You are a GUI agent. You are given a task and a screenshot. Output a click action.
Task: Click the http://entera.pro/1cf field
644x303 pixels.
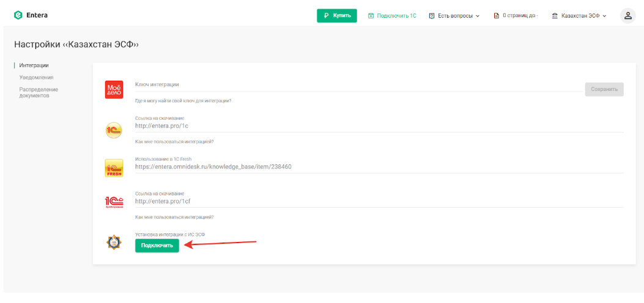coord(379,202)
